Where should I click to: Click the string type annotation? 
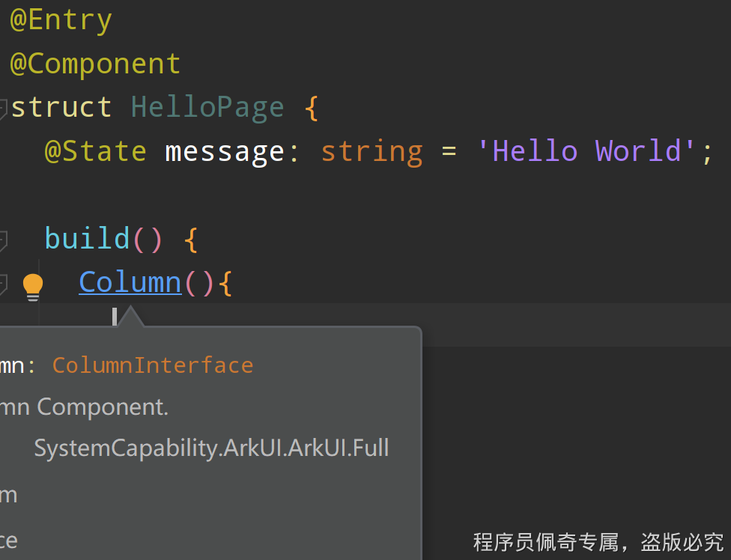pyautogui.click(x=371, y=151)
